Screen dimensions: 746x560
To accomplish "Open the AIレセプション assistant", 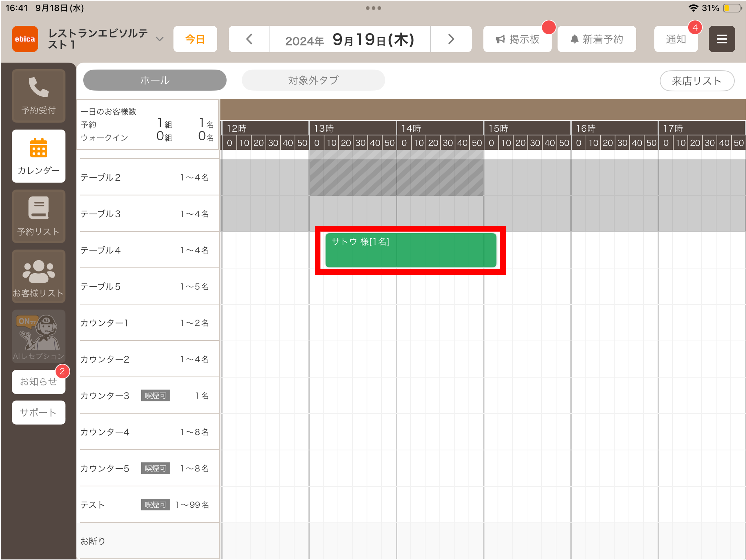I will 39,336.
